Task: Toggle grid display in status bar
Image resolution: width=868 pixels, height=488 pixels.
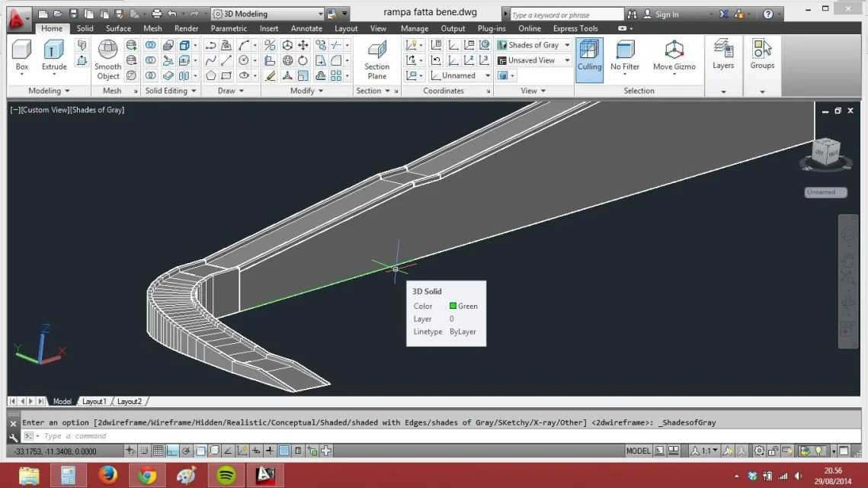Action: 159,451
